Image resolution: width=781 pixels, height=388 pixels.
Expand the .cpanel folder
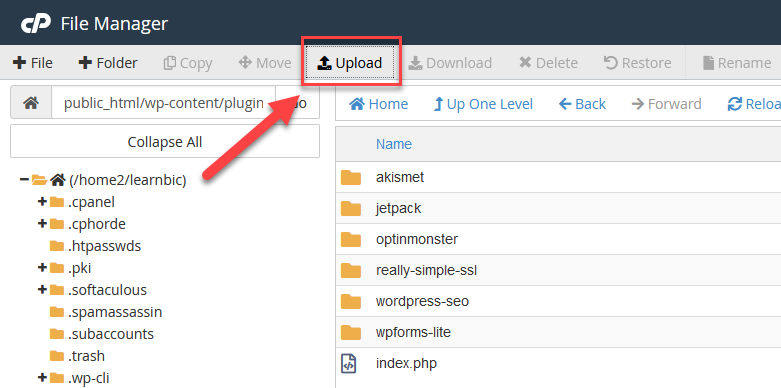coord(42,202)
